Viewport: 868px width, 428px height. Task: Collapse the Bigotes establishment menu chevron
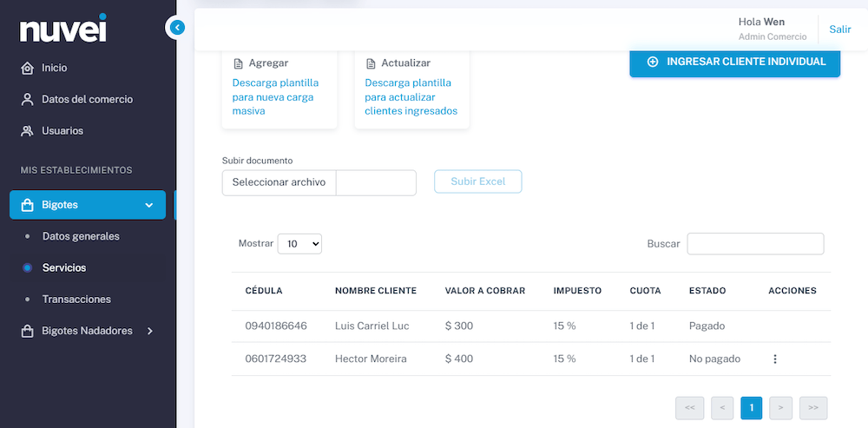[148, 205]
